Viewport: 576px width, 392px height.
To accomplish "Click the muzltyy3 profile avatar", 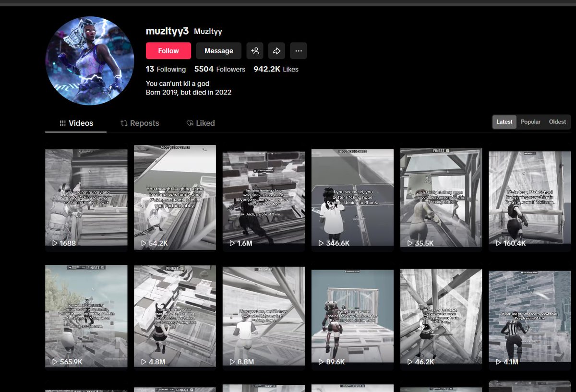I will (90, 60).
